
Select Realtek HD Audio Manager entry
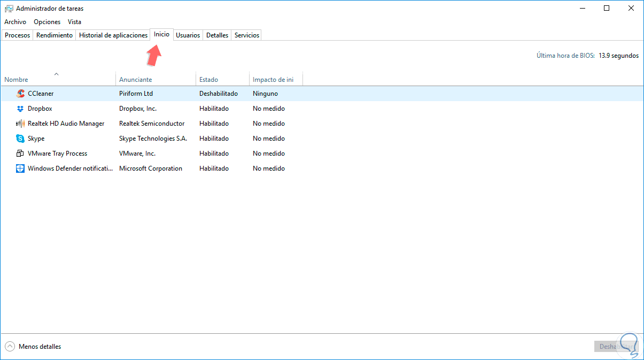coord(66,124)
